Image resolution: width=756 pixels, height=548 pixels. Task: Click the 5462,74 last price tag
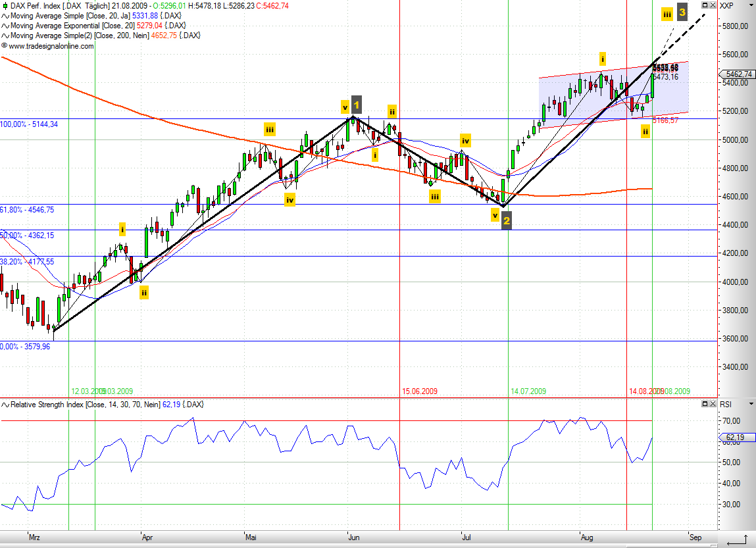[736, 74]
